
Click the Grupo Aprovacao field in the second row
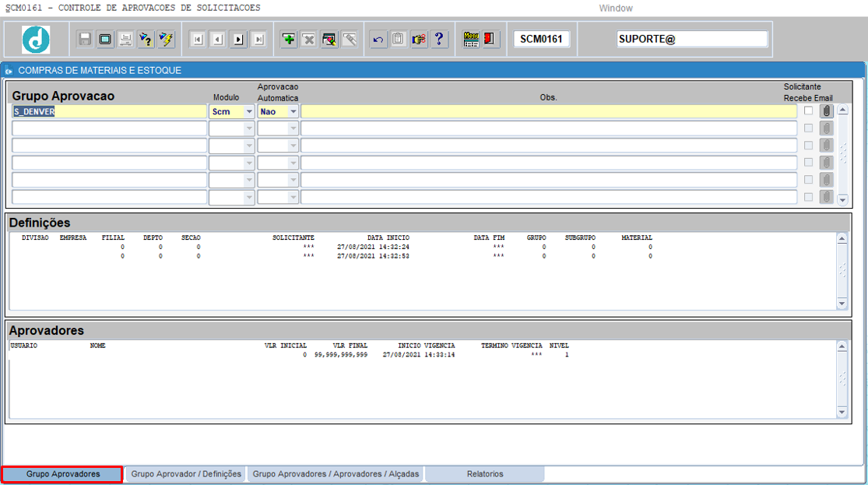pos(109,128)
